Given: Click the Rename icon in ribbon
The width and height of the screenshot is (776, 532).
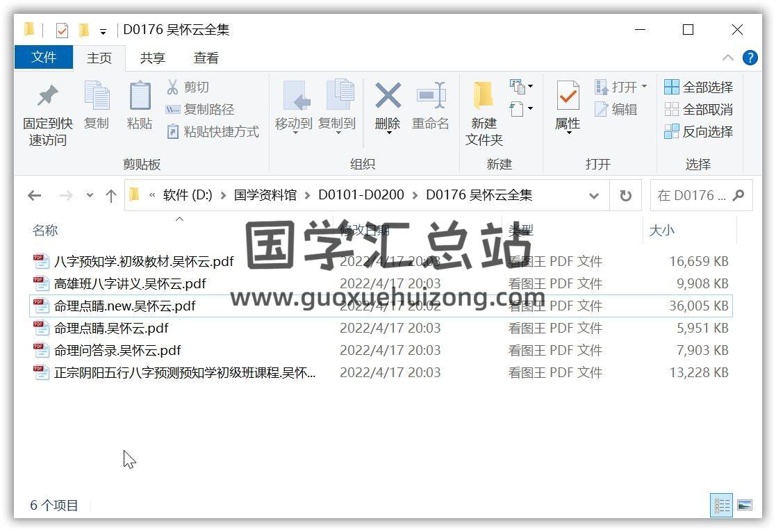Looking at the screenshot, I should (x=431, y=97).
